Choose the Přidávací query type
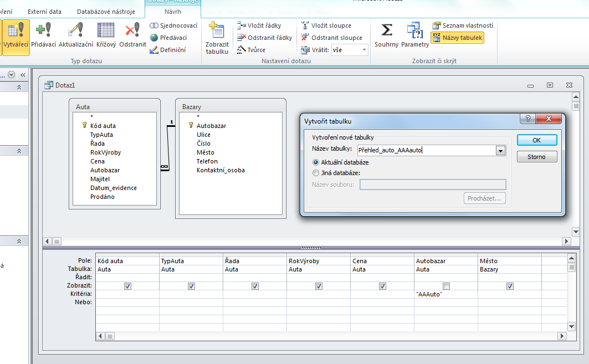 [x=44, y=35]
